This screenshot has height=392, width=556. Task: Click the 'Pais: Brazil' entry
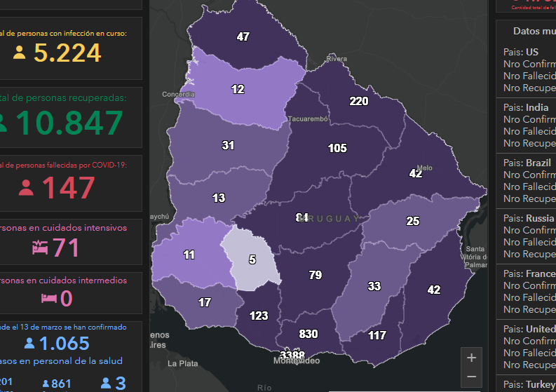(527, 163)
